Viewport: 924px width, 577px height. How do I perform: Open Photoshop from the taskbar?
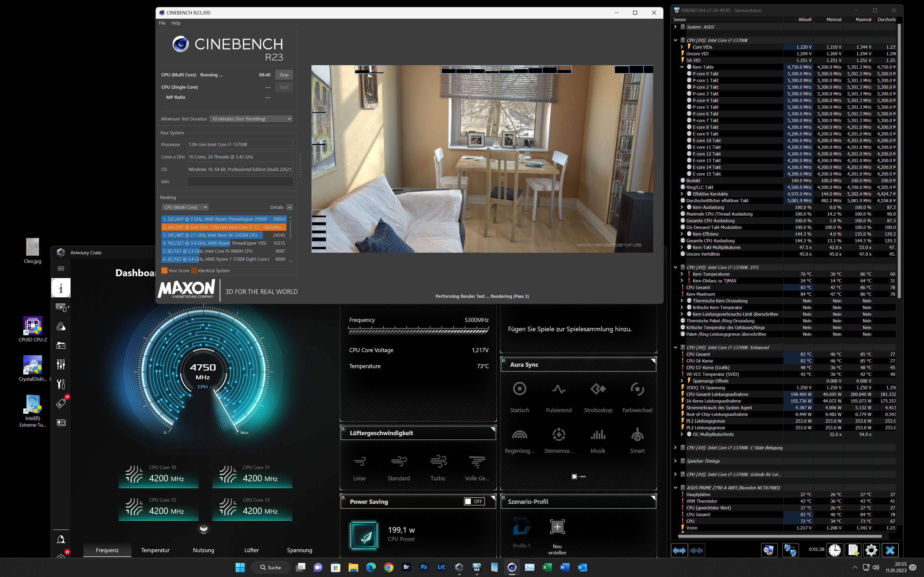click(x=423, y=567)
